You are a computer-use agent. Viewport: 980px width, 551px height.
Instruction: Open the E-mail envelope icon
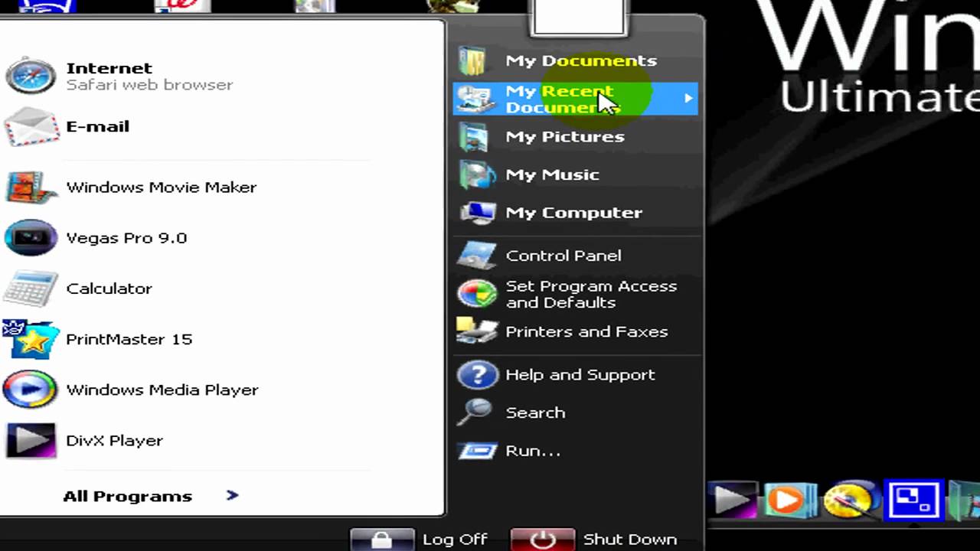[32, 127]
